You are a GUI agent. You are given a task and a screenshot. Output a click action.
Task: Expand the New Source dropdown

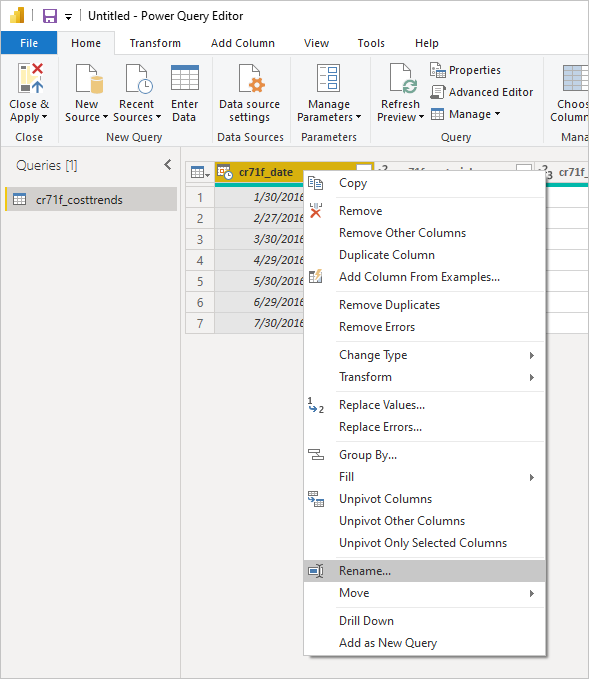coord(105,117)
